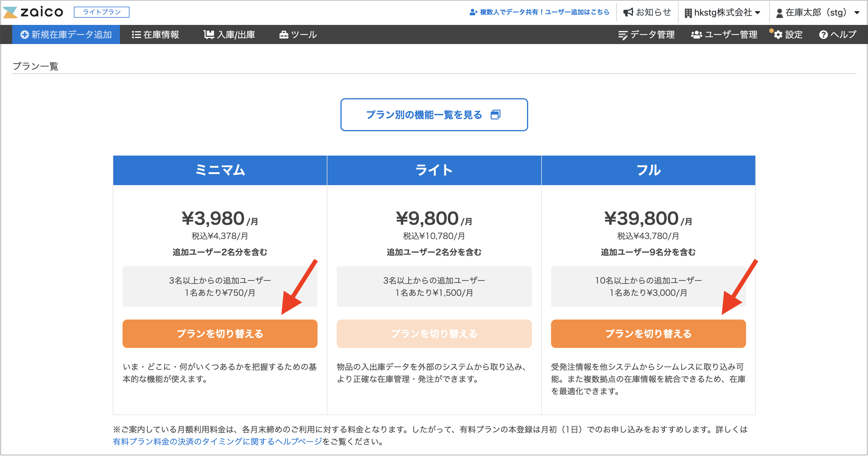Click the ¥3,980 /月 price
This screenshot has height=456, width=868.
(220, 218)
